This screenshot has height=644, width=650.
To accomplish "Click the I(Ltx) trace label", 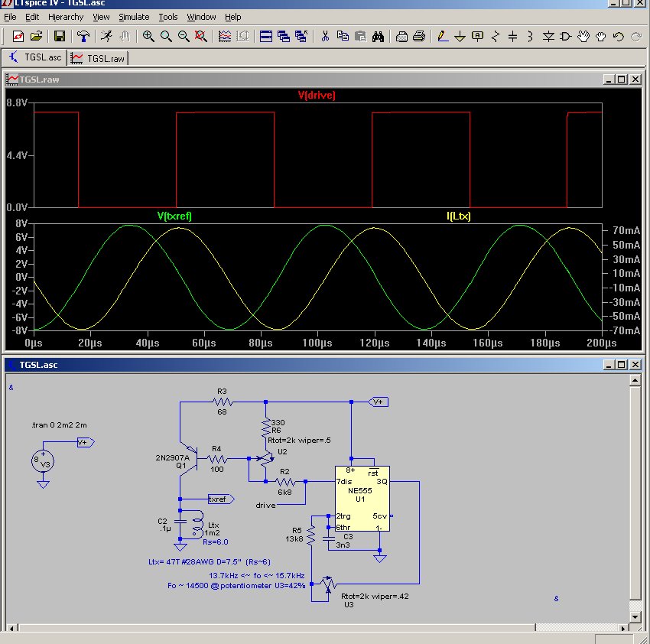I will point(458,216).
